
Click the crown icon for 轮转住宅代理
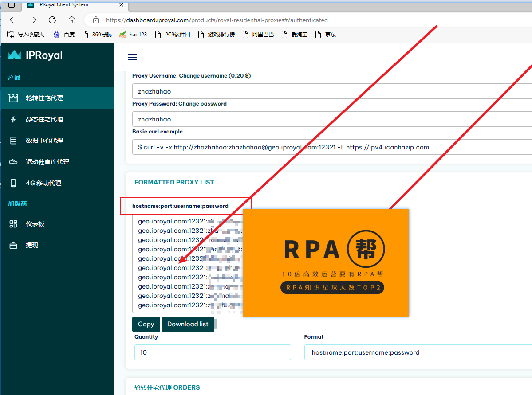(x=13, y=98)
